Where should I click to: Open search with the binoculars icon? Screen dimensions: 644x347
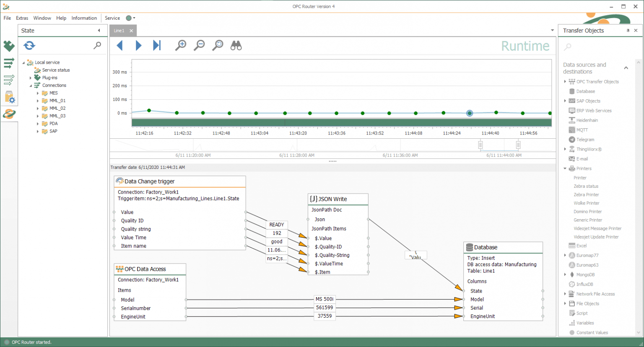point(236,45)
